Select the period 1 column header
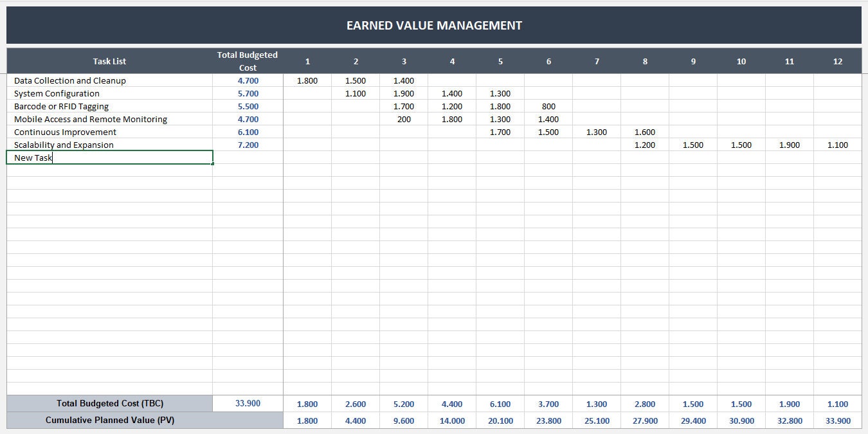868x434 pixels. click(x=307, y=61)
